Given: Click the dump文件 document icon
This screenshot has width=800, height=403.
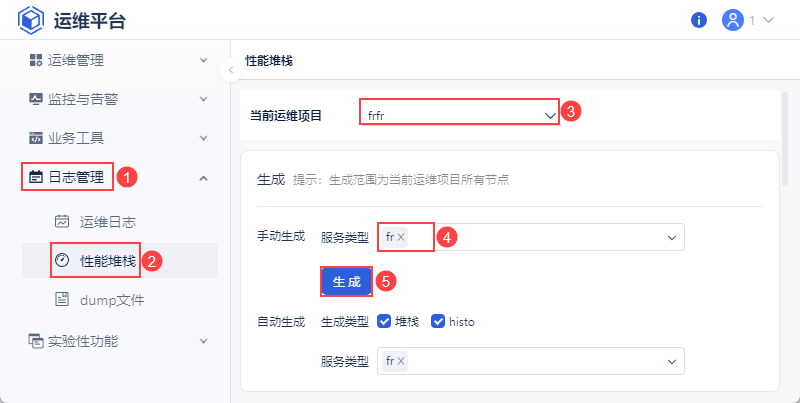Looking at the screenshot, I should 62,299.
